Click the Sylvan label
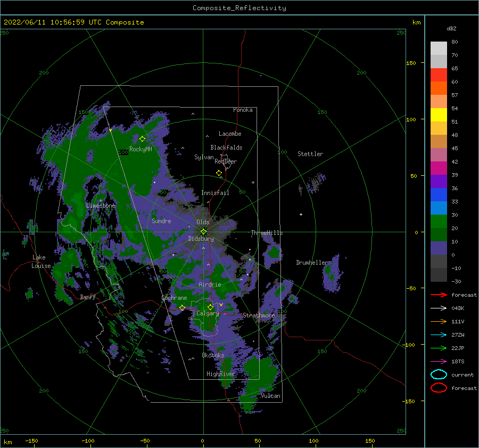Viewport: 479px width, 448px height. pyautogui.click(x=204, y=157)
